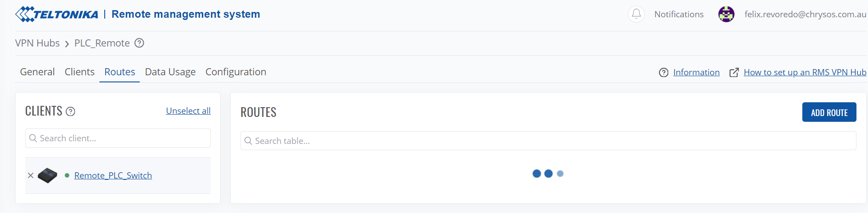This screenshot has height=213, width=868.
Task: Click help icon next to PLC_Remote
Action: click(x=139, y=43)
